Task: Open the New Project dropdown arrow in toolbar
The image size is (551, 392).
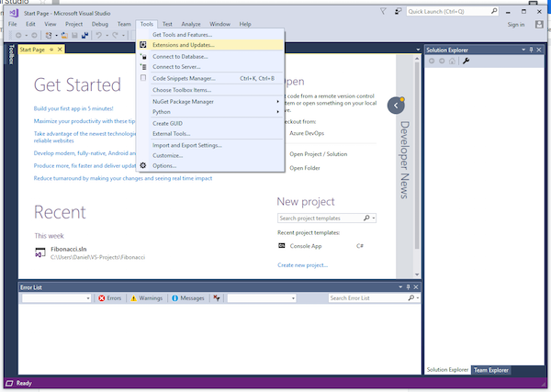Action: [56, 36]
